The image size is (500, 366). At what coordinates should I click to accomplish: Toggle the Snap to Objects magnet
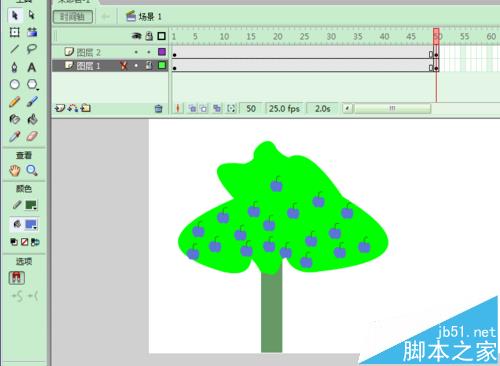[17, 278]
